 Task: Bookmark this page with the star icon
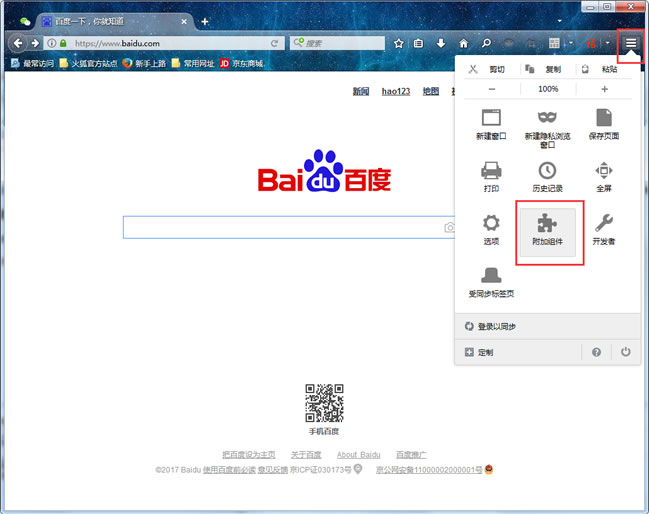pos(398,43)
